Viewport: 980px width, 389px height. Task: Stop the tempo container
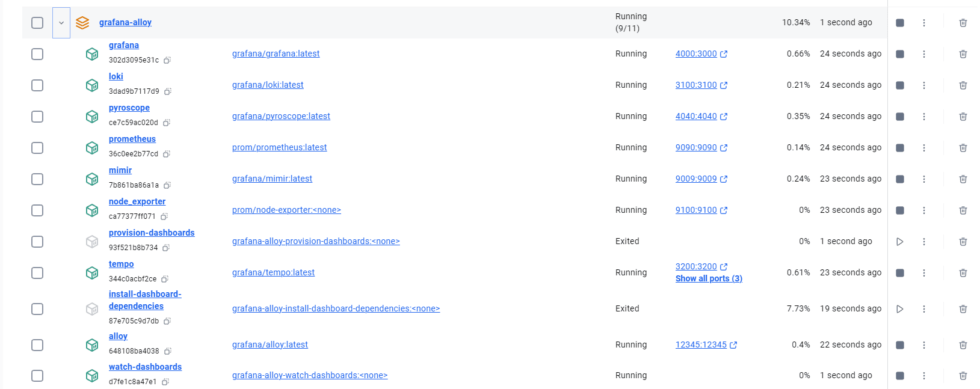coord(900,273)
